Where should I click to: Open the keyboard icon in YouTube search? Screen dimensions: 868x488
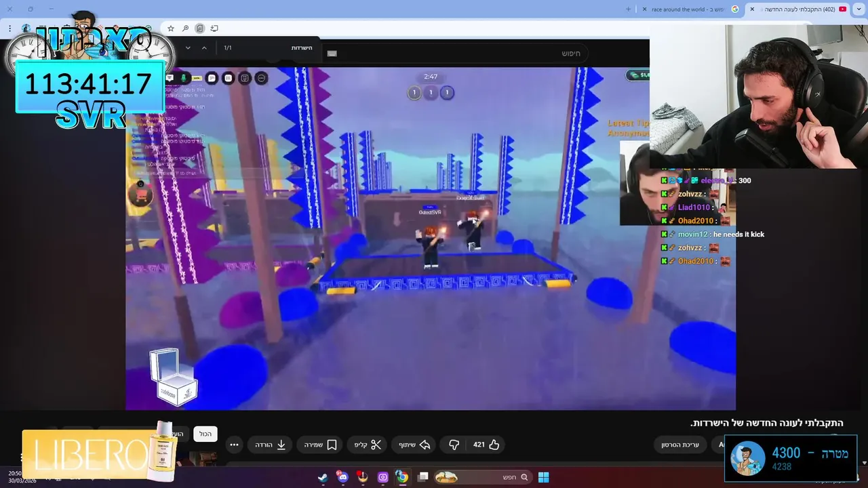(x=332, y=54)
